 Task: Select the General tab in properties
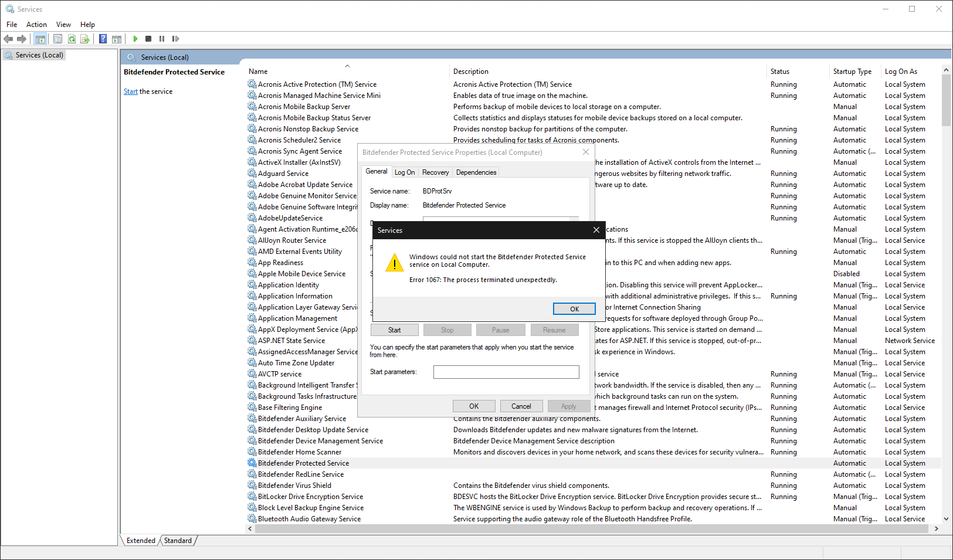377,171
